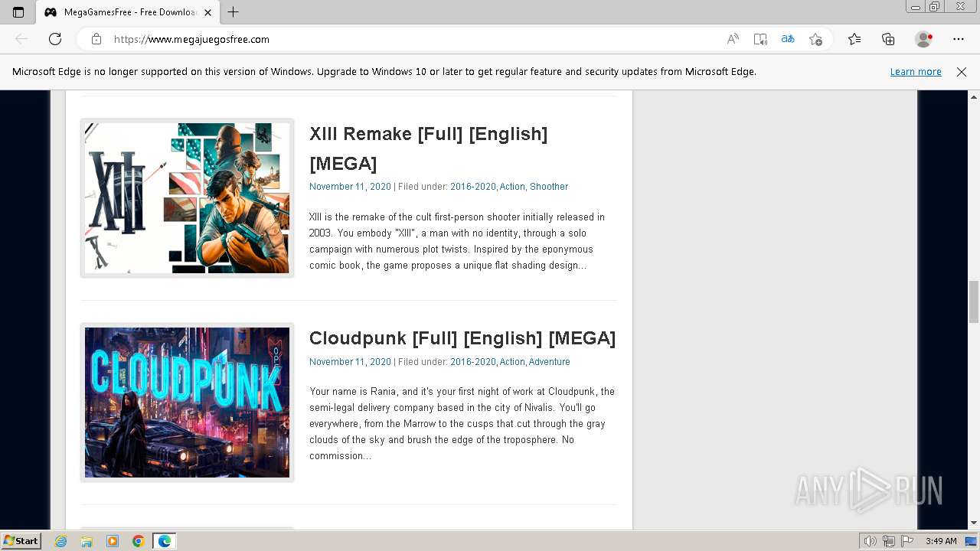The height and width of the screenshot is (551, 980).
Task: Open the media player taskbar icon
Action: tap(113, 541)
